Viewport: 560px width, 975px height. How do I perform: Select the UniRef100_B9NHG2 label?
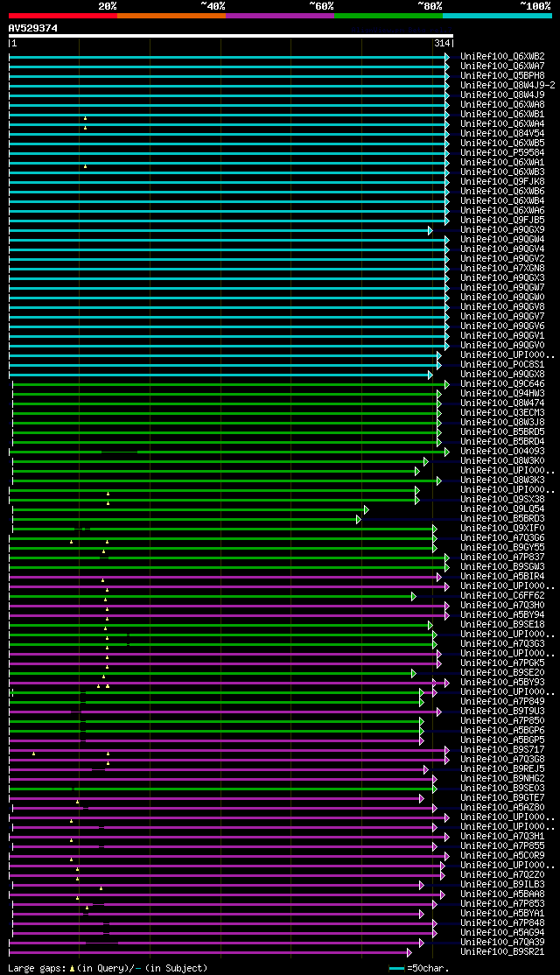point(502,779)
